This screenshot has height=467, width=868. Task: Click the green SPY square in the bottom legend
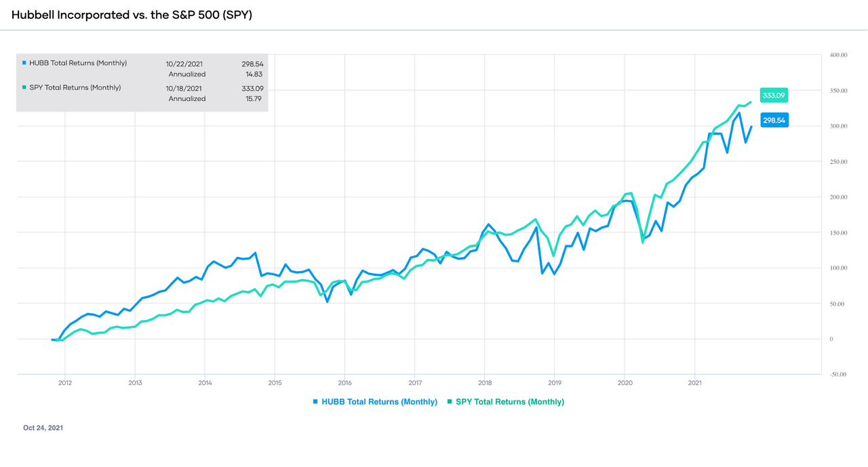point(450,402)
